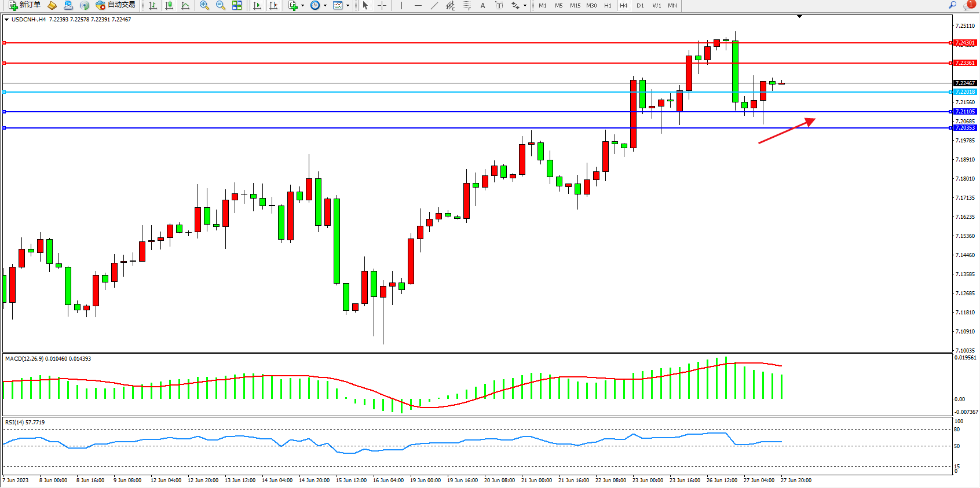
Task: Select the red horizontal line at 7.24301
Action: [348, 43]
